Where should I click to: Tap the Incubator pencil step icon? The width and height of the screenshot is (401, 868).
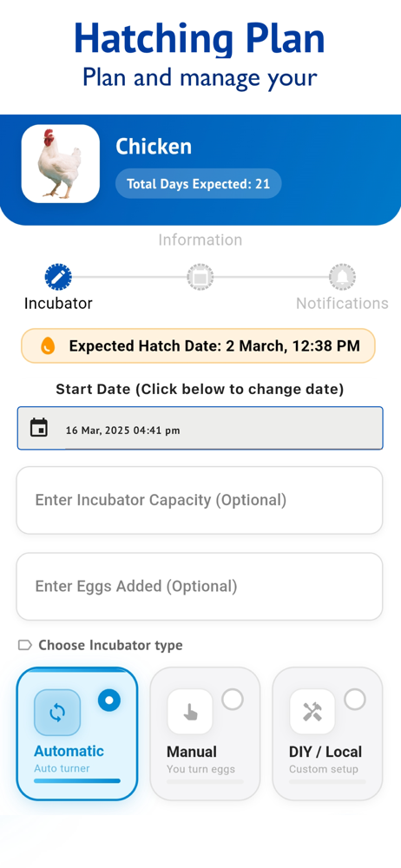point(58,277)
